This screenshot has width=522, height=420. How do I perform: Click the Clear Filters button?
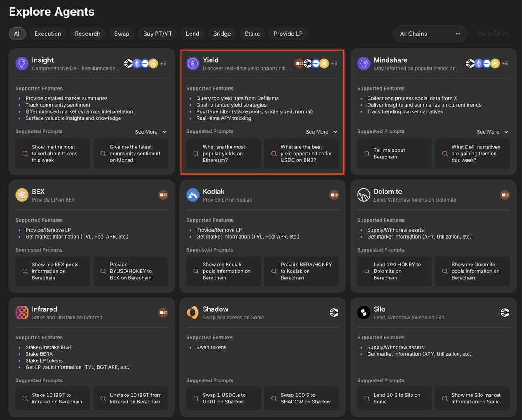coord(493,34)
